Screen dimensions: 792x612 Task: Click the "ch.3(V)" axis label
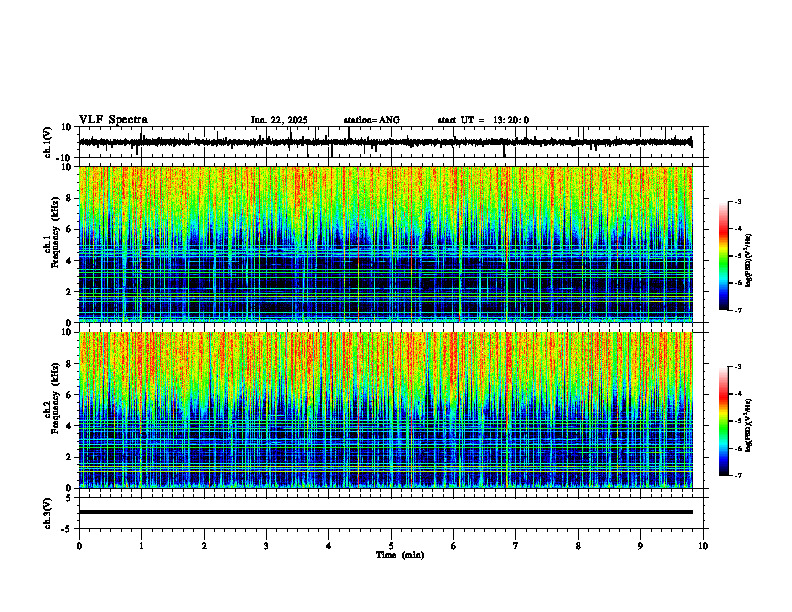[x=48, y=513]
